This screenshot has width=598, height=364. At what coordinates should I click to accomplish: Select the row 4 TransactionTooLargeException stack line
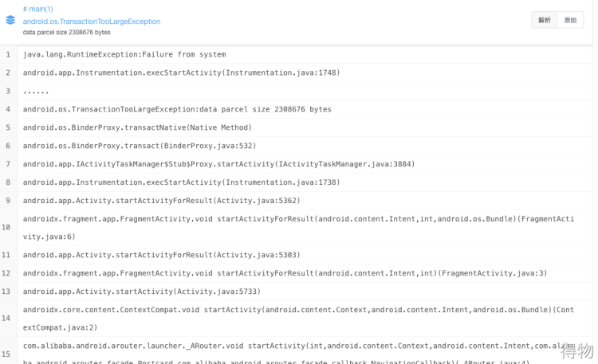click(x=177, y=109)
